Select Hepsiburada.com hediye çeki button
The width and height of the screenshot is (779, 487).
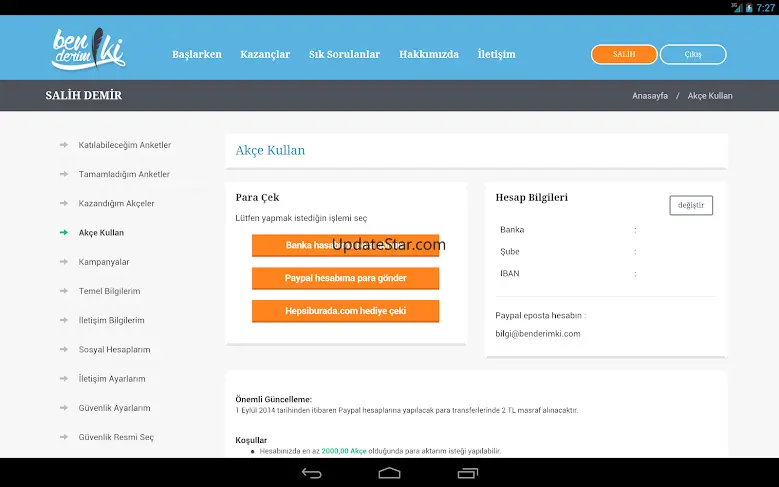(345, 311)
